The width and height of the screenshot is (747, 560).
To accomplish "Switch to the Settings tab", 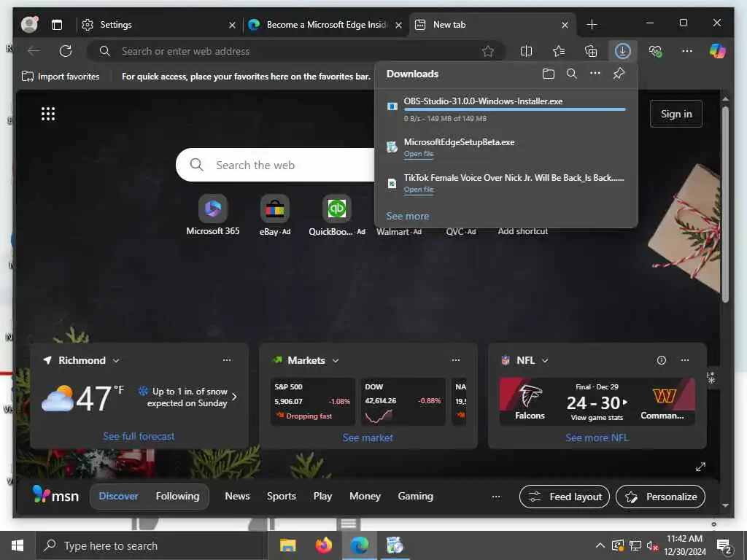I will [158, 25].
